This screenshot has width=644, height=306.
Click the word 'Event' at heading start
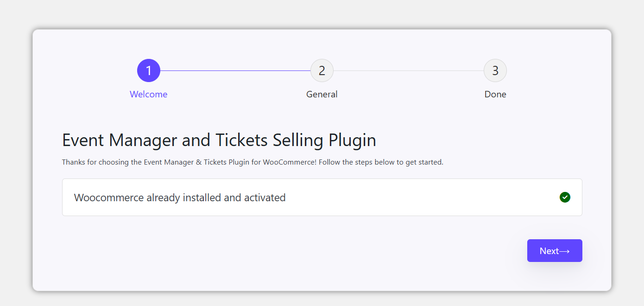(x=82, y=140)
